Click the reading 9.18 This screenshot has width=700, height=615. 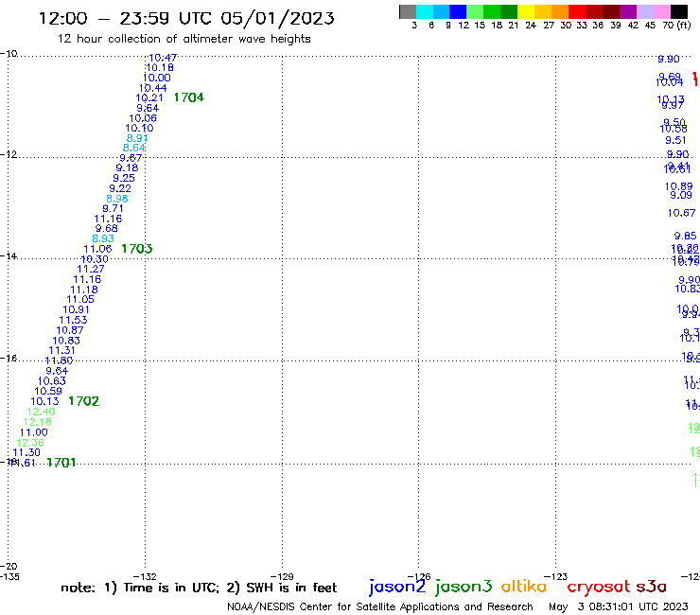point(128,167)
